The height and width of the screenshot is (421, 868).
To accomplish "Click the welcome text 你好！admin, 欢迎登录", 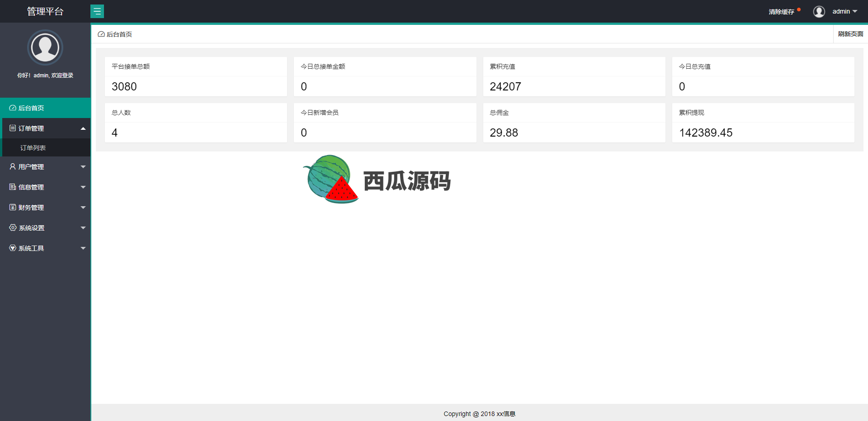I will (x=45, y=76).
